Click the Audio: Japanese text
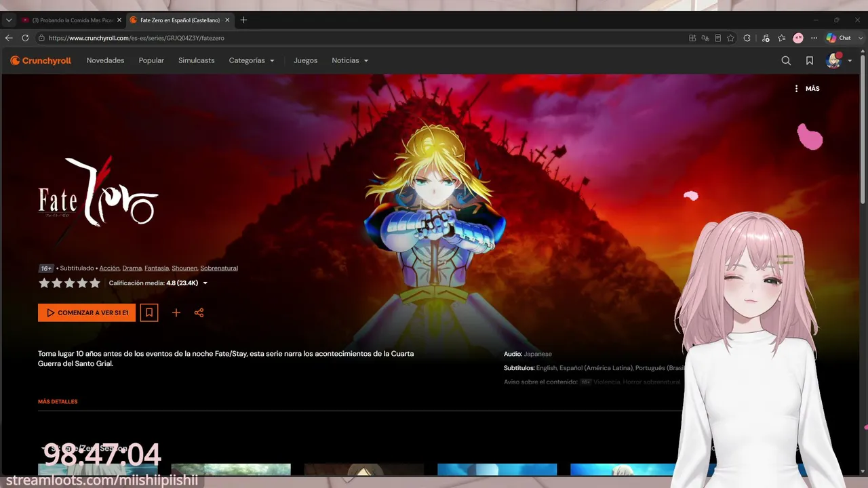Image resolution: width=868 pixels, height=488 pixels. pos(528,354)
